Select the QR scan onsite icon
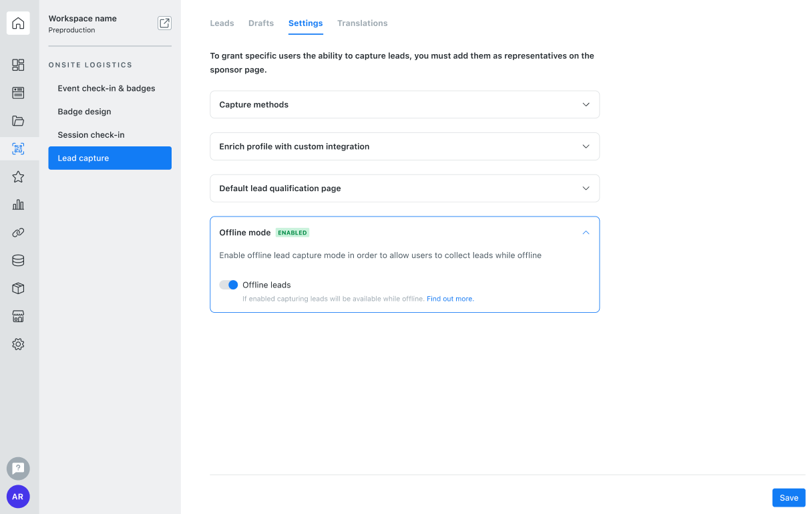The height and width of the screenshot is (514, 812). pos(18,149)
